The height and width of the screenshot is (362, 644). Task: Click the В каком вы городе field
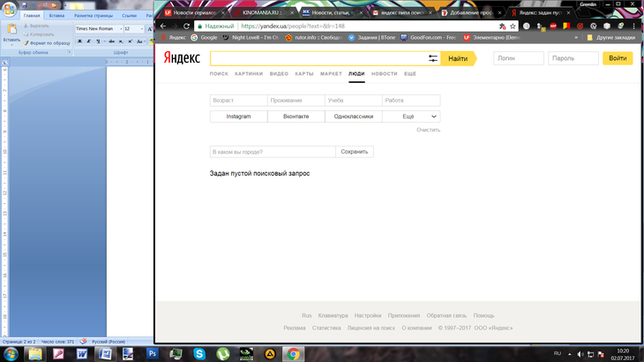(x=273, y=152)
